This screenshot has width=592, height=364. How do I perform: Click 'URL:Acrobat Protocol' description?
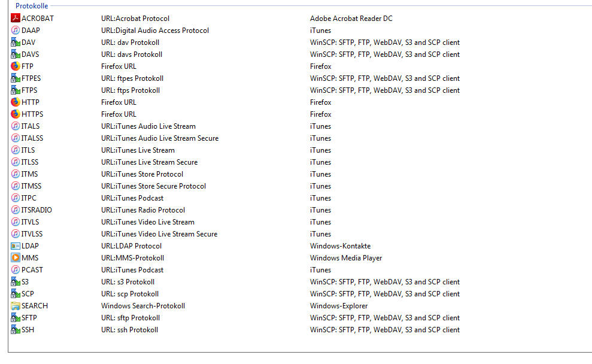point(135,18)
